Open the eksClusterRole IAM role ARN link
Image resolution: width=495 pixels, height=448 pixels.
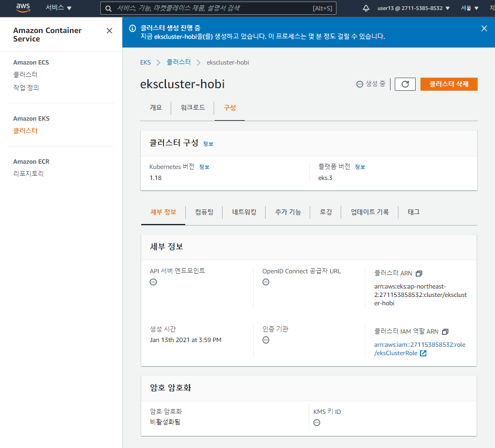click(x=419, y=349)
